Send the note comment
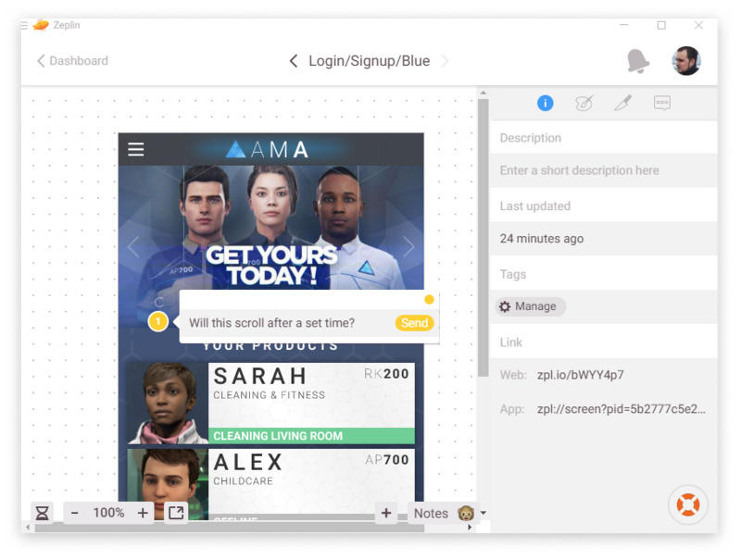 coord(414,323)
